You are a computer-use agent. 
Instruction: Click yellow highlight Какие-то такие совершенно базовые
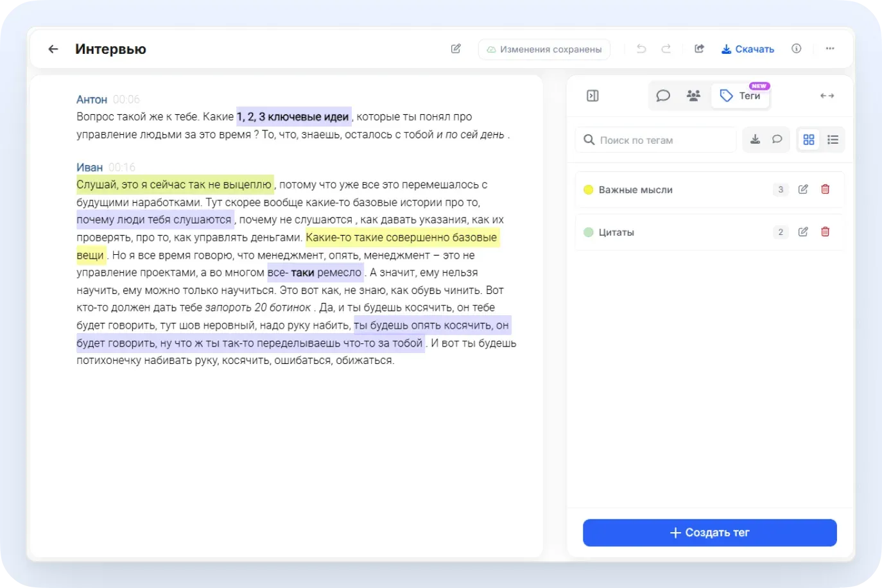[x=402, y=238]
